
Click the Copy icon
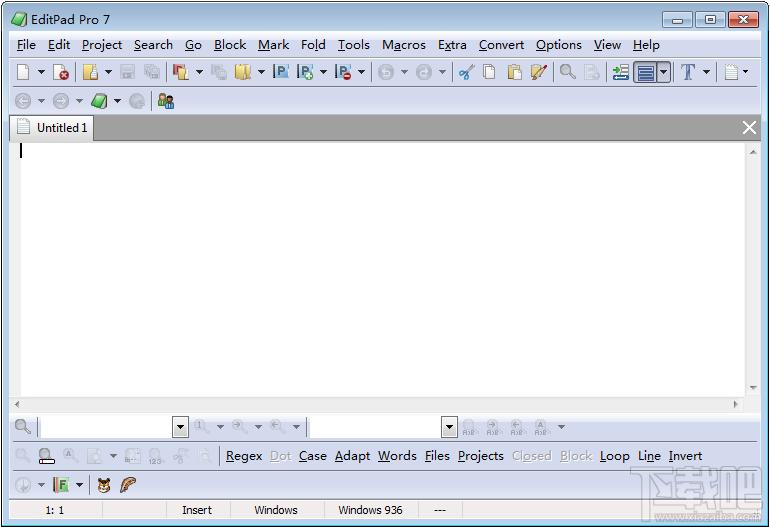[x=490, y=72]
